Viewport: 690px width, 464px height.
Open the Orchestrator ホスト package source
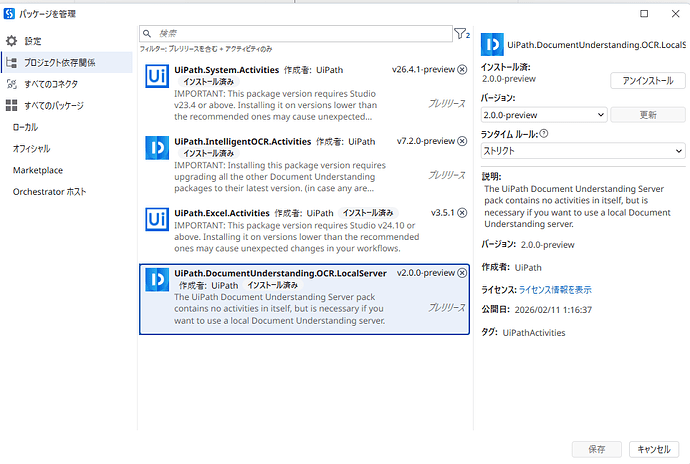click(x=49, y=192)
